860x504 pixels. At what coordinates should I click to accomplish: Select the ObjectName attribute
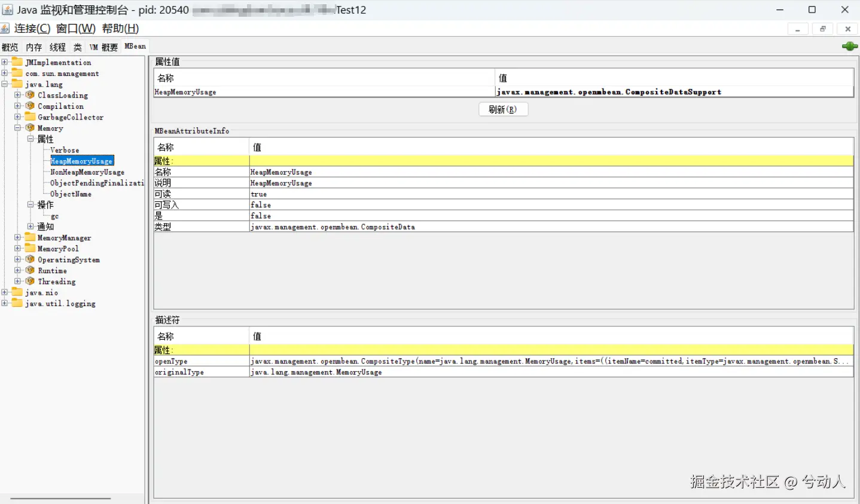point(71,194)
